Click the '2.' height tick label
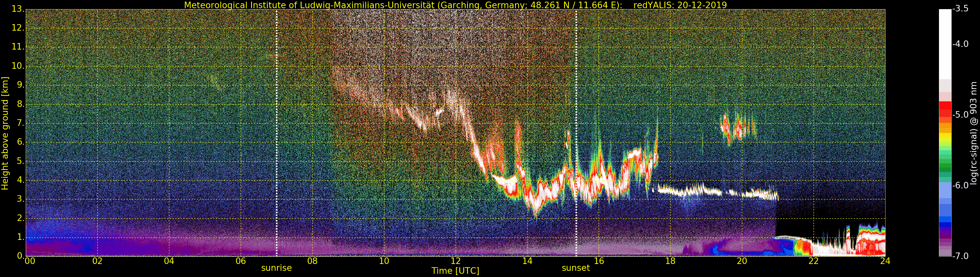The height and width of the screenshot is (277, 980). [x=21, y=218]
